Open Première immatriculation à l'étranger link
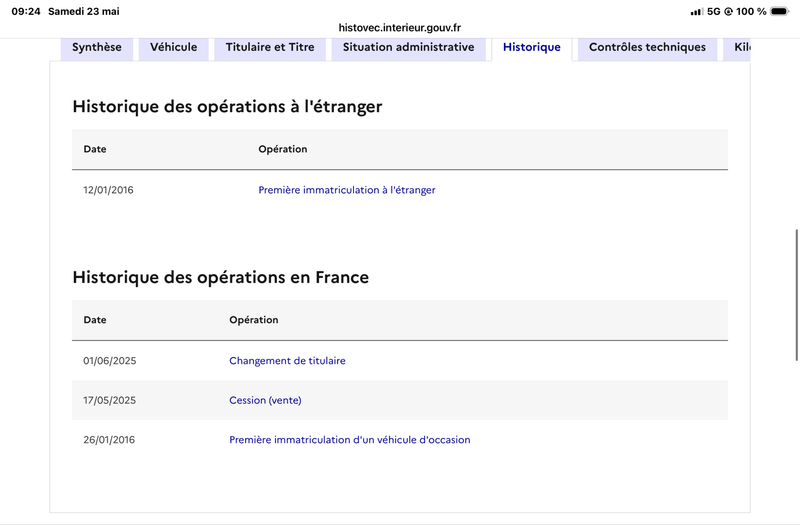800x525 pixels. [x=347, y=190]
